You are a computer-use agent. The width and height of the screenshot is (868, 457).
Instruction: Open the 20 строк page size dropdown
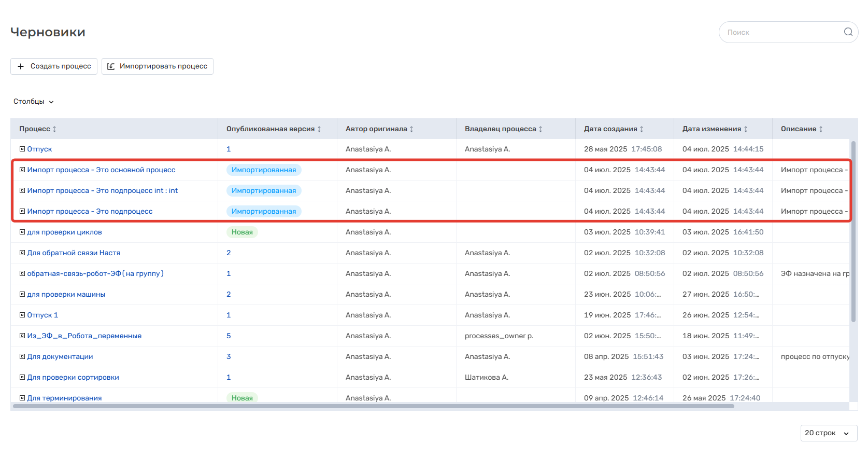pyautogui.click(x=828, y=433)
